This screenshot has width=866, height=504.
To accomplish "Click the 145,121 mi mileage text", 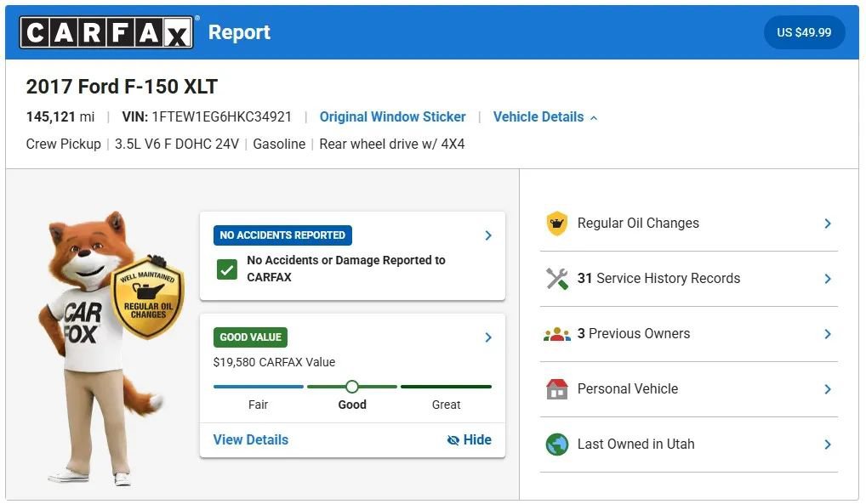I will click(60, 117).
